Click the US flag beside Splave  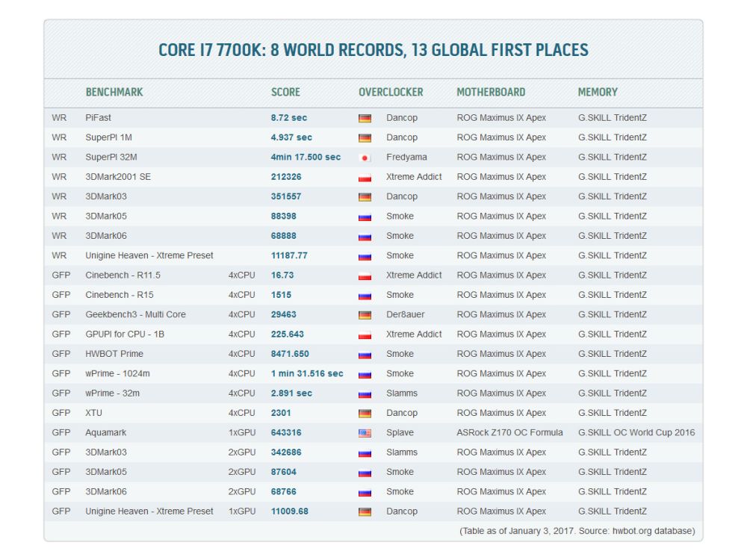coord(365,433)
